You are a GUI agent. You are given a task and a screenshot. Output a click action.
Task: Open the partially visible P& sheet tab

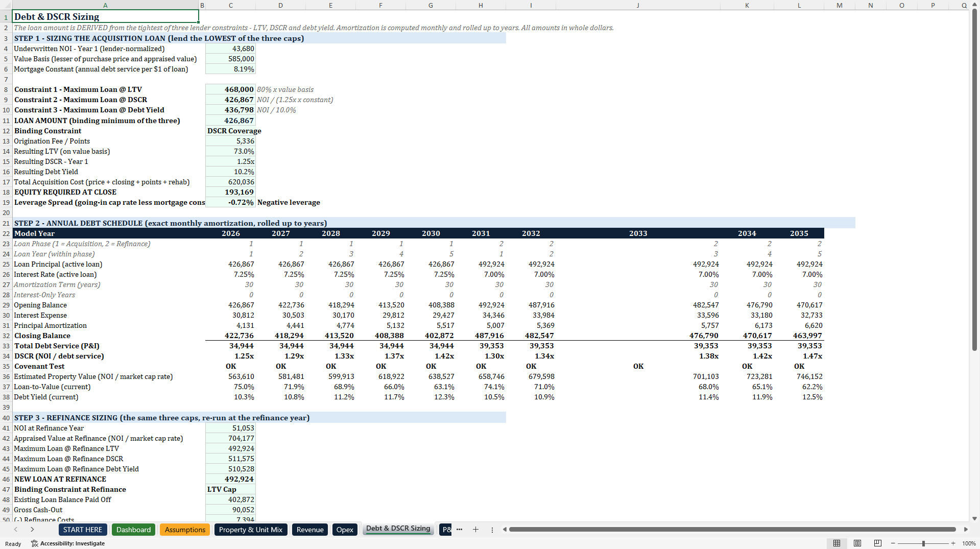[x=446, y=530]
